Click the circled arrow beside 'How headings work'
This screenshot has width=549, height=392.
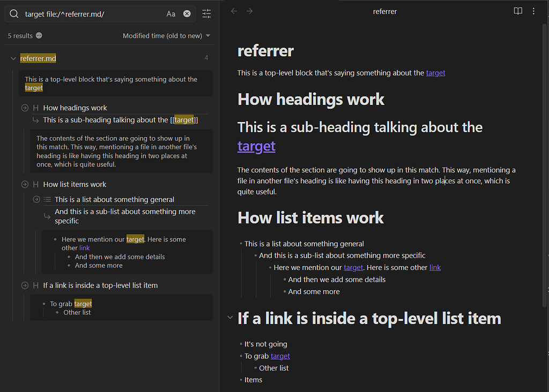pos(24,107)
